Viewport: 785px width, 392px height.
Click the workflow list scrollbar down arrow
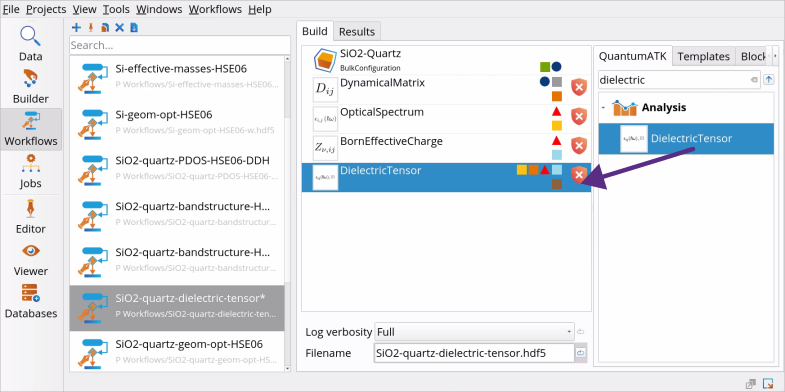click(x=287, y=368)
